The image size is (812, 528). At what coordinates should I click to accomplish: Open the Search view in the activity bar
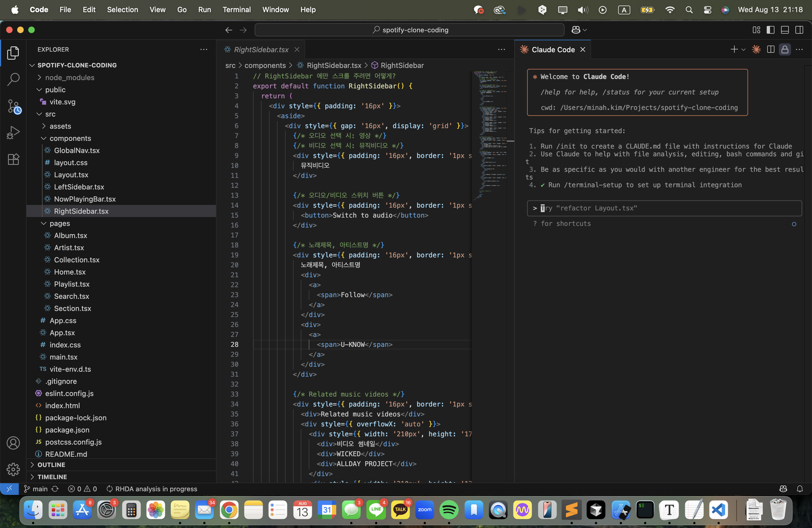[x=13, y=79]
